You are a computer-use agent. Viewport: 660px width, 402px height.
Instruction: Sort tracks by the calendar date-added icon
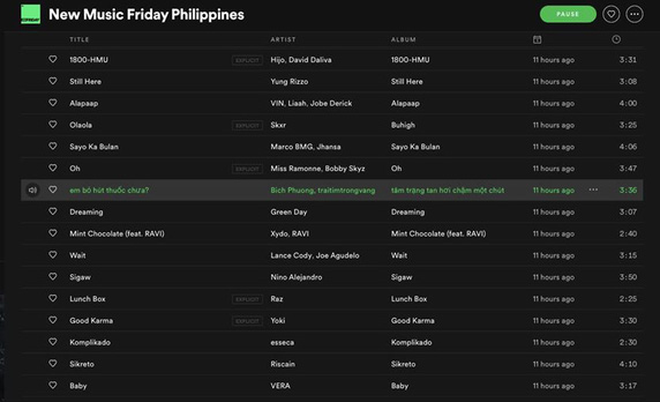point(537,40)
